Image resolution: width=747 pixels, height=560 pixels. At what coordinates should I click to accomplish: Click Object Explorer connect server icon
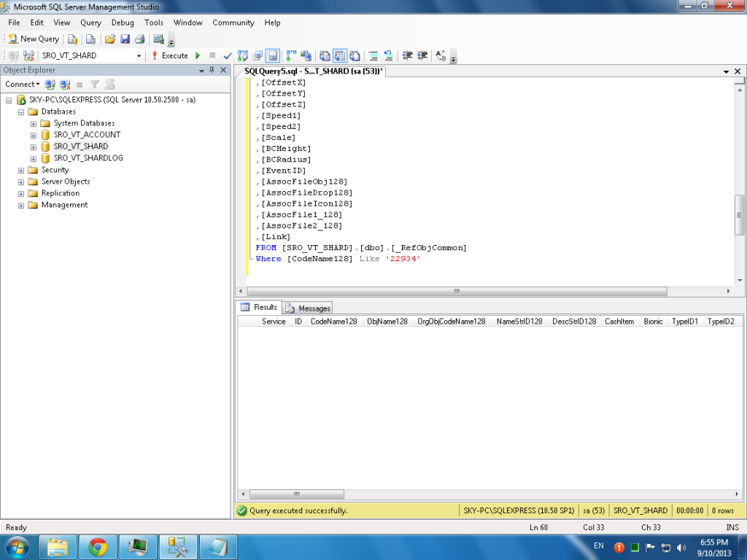coord(50,85)
